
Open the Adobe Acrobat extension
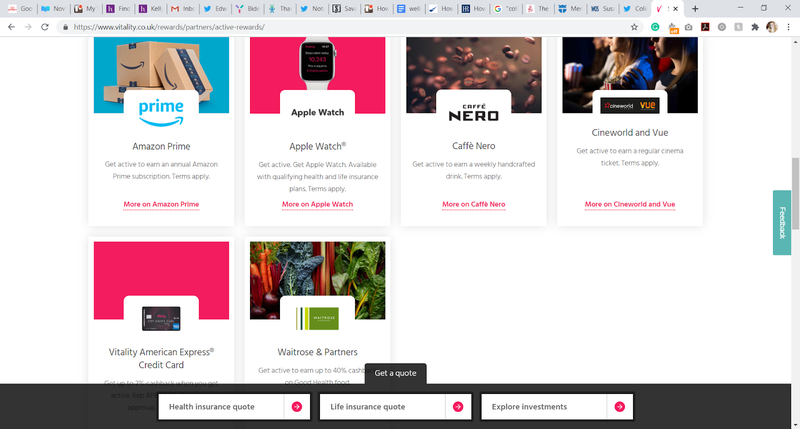[x=705, y=27]
